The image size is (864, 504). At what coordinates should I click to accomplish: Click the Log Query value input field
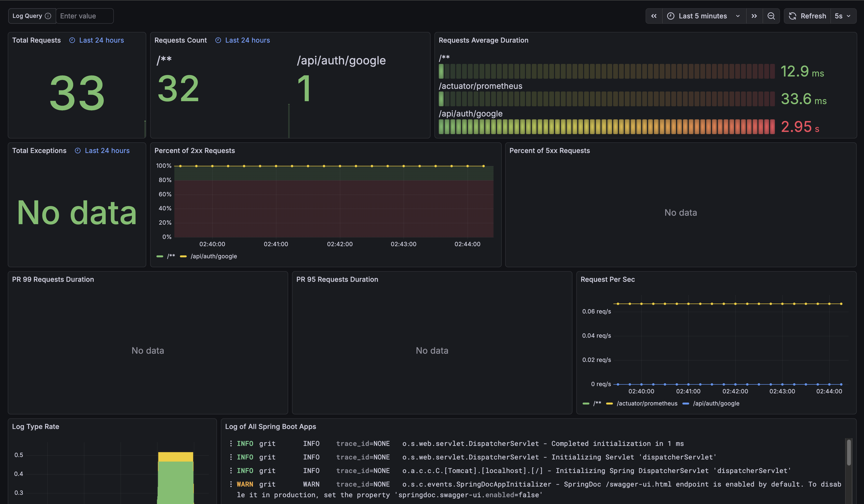tap(84, 16)
